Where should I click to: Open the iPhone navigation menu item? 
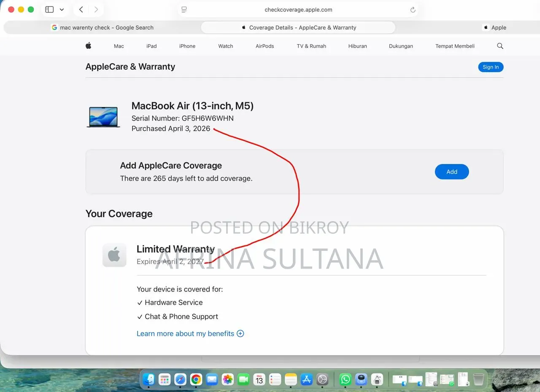click(x=187, y=46)
